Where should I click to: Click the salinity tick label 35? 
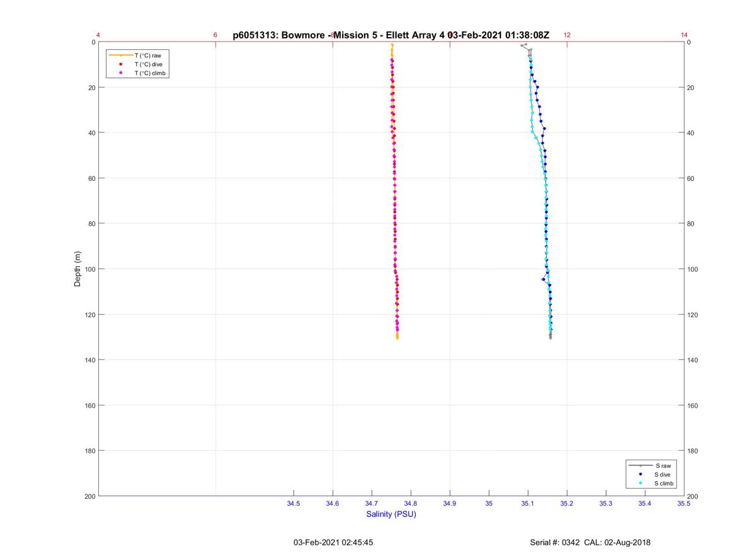pyautogui.click(x=489, y=504)
